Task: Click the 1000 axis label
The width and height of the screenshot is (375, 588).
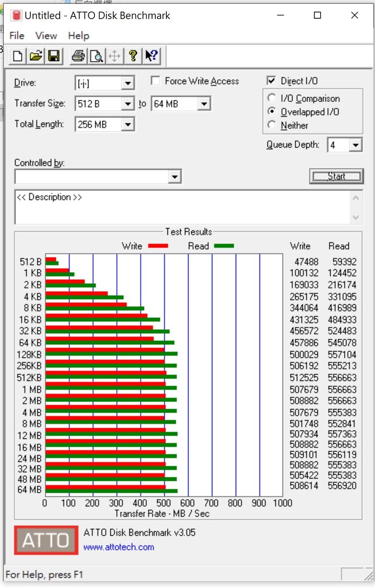Action: point(283,503)
